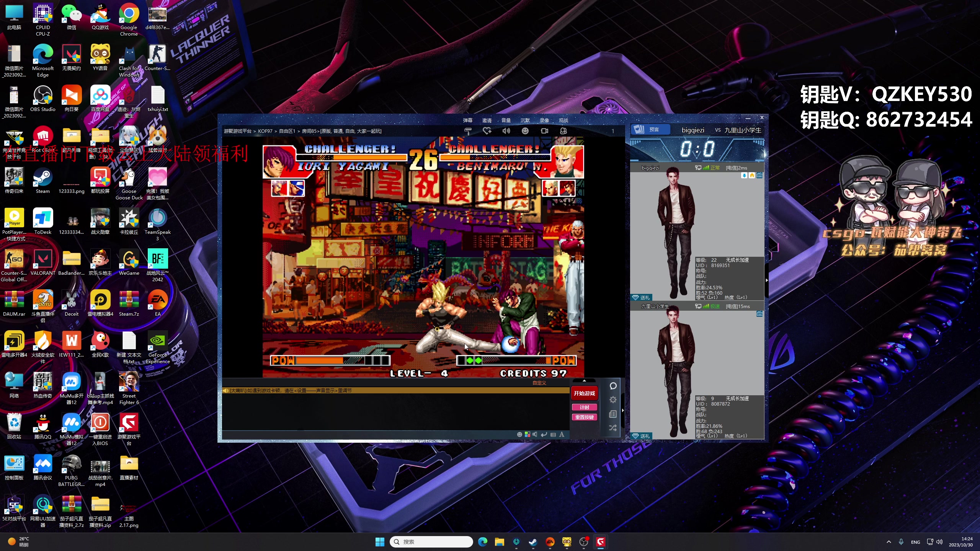Click the 计时 button
The image size is (980, 551).
(x=584, y=408)
